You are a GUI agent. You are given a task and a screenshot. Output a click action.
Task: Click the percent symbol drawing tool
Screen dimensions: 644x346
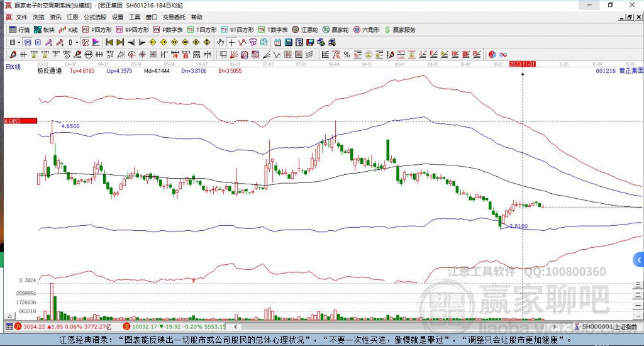tap(347, 55)
